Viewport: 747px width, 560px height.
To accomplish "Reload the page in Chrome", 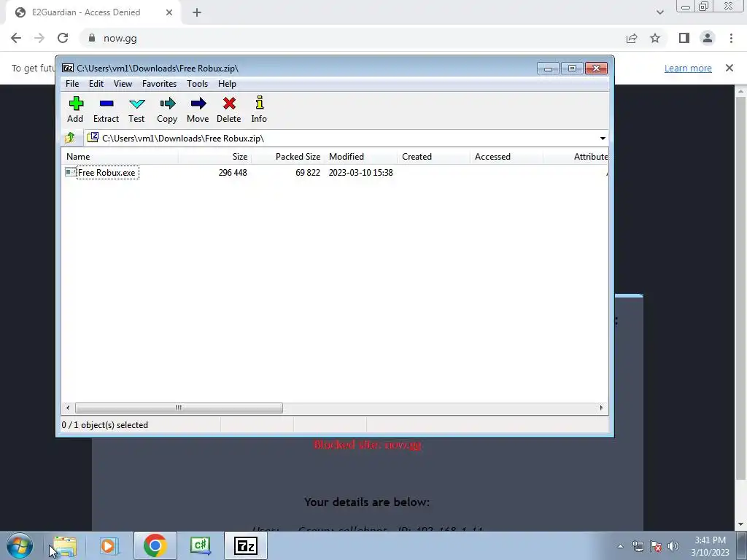I will click(63, 38).
